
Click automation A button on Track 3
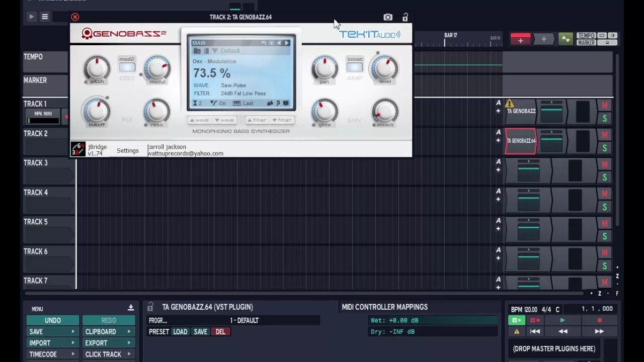click(499, 162)
